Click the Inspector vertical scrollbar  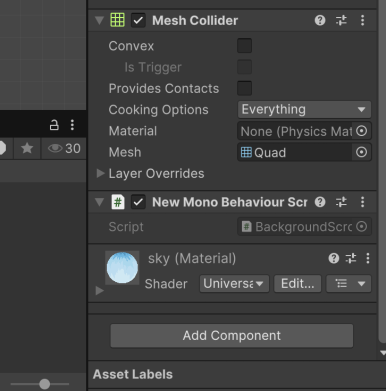click(x=382, y=171)
